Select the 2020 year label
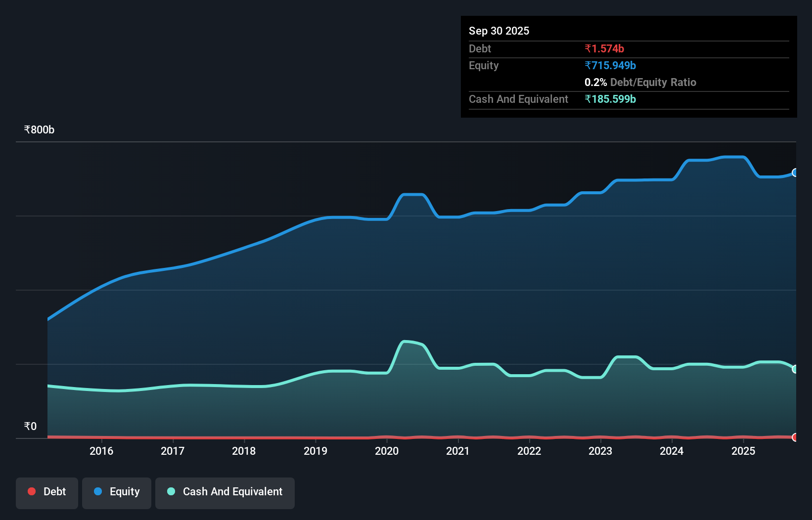Screen dimensions: 812x520 (x=386, y=451)
